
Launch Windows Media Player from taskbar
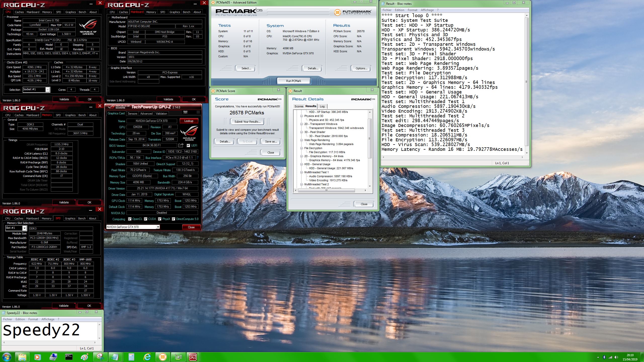coord(37,357)
